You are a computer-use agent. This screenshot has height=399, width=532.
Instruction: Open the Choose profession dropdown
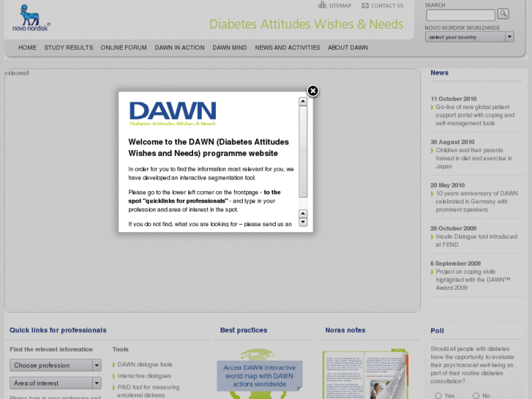coord(56,365)
